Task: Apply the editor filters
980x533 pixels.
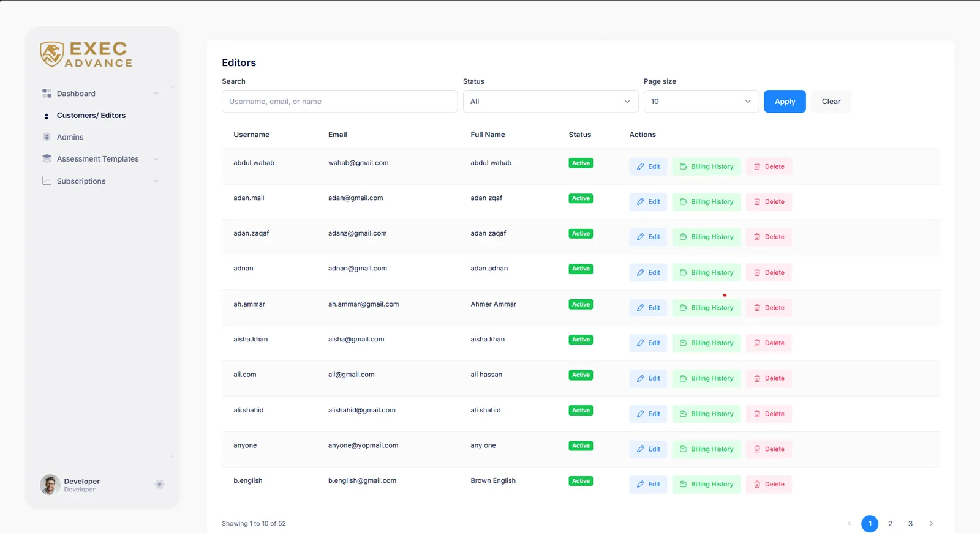Action: click(785, 102)
